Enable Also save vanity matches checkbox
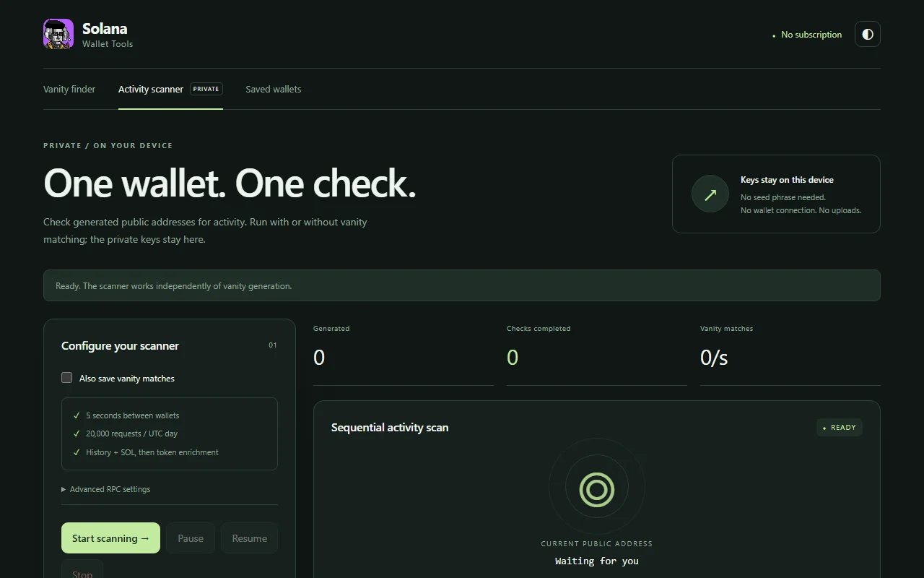The image size is (924, 578). pos(67,378)
